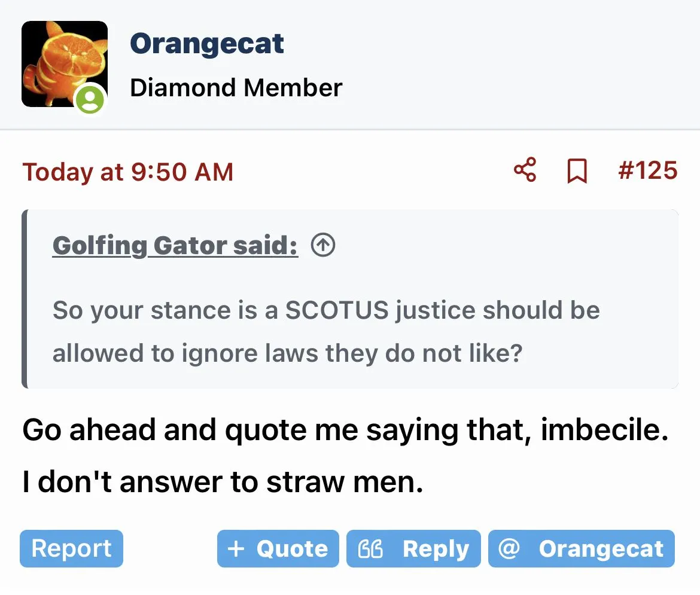Click the plus icon on Quote button

tap(236, 549)
